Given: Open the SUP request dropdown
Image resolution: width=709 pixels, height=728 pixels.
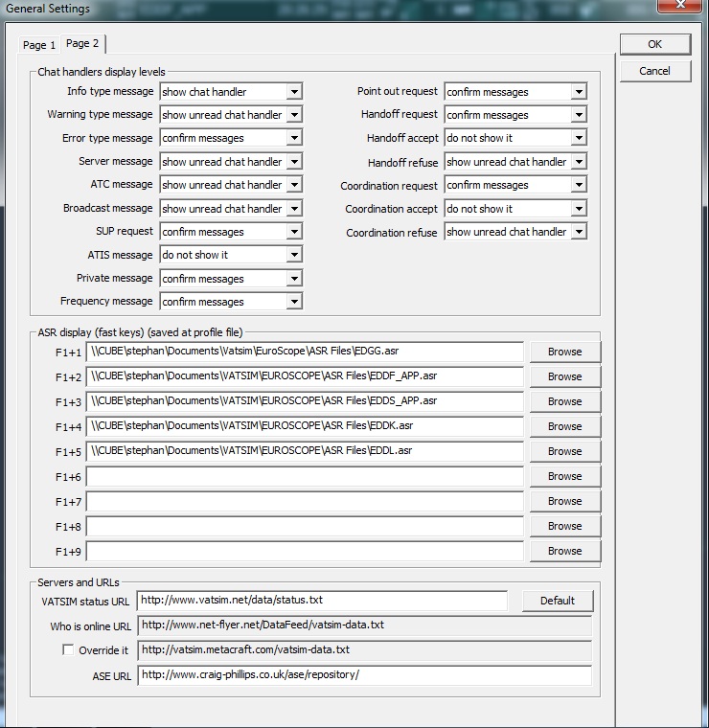Looking at the screenshot, I should pos(231,232).
